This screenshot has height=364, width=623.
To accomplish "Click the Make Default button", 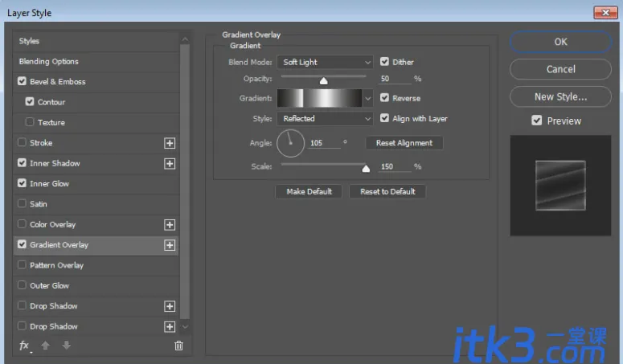I will pyautogui.click(x=309, y=192).
